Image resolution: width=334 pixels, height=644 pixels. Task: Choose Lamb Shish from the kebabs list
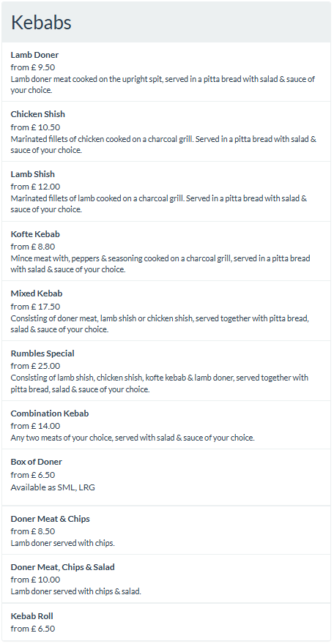pos(166,192)
